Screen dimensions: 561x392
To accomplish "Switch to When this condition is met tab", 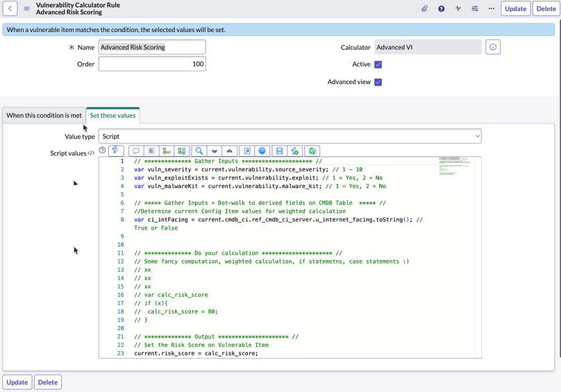I will tap(44, 115).
